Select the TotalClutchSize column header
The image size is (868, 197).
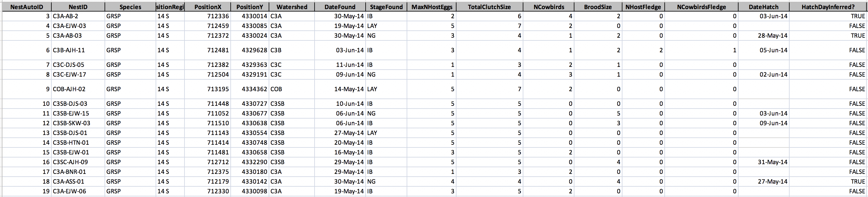pos(489,7)
